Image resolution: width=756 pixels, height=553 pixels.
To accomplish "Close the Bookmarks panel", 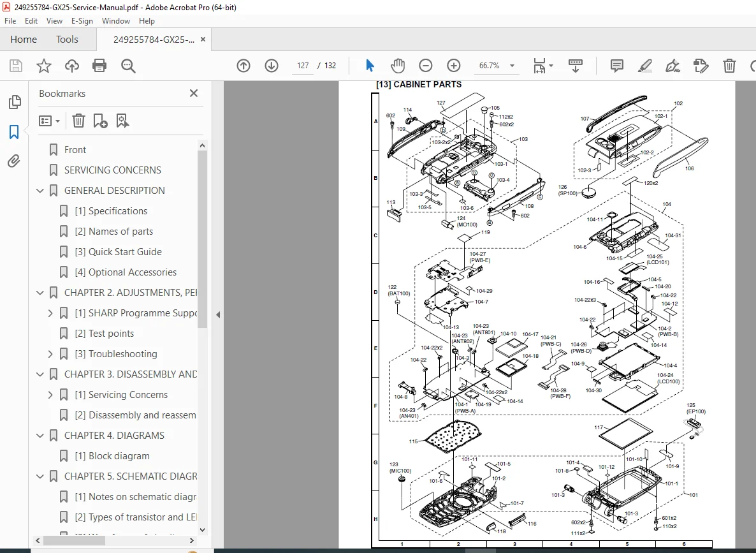I will click(194, 93).
